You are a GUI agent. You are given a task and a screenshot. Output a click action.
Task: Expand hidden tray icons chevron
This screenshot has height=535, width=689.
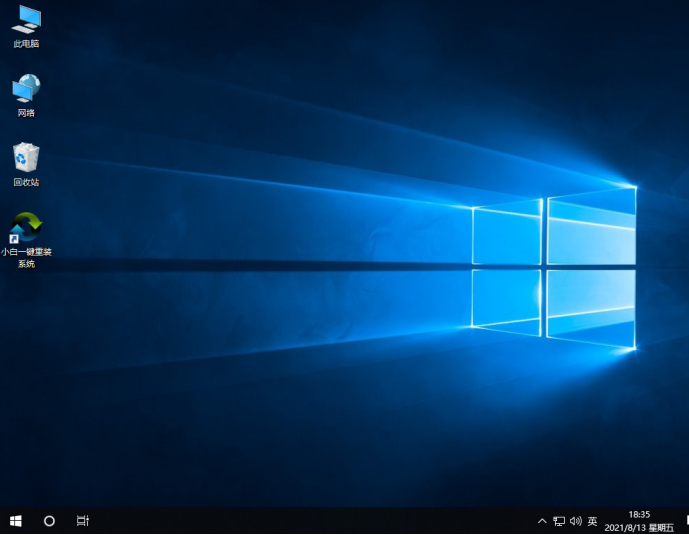click(x=542, y=521)
